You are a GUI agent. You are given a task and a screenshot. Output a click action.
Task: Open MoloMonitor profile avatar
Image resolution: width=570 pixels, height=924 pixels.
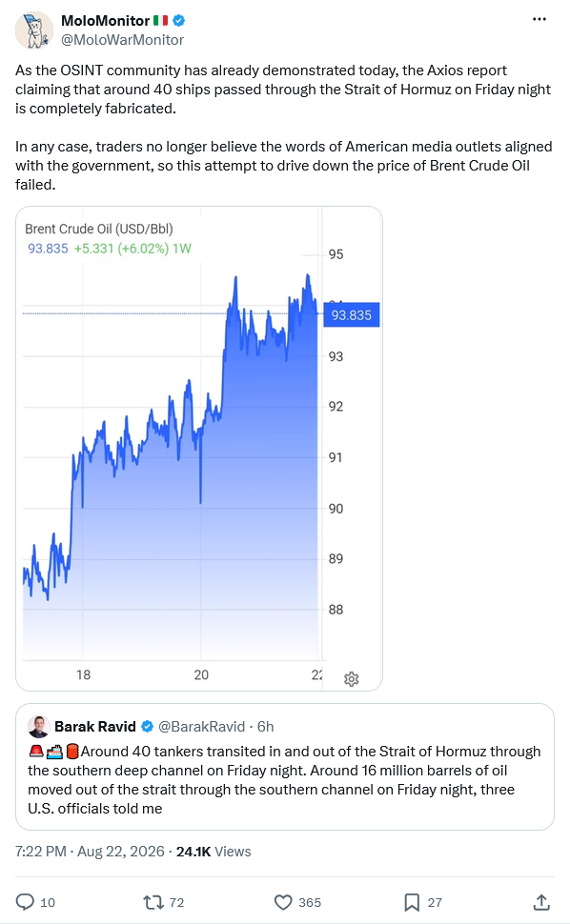(x=34, y=30)
